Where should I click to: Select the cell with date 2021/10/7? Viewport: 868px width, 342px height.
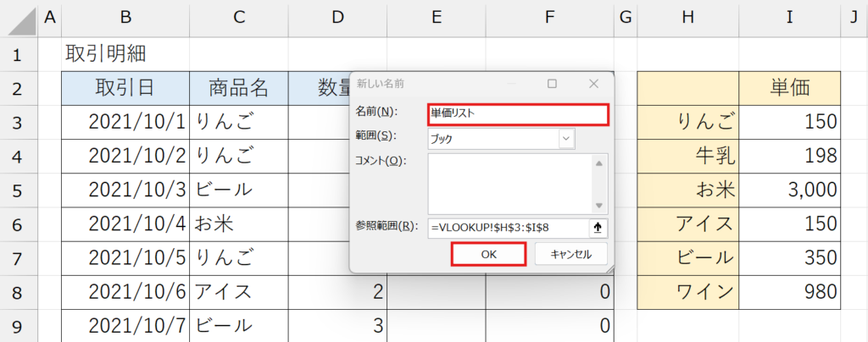coord(125,326)
